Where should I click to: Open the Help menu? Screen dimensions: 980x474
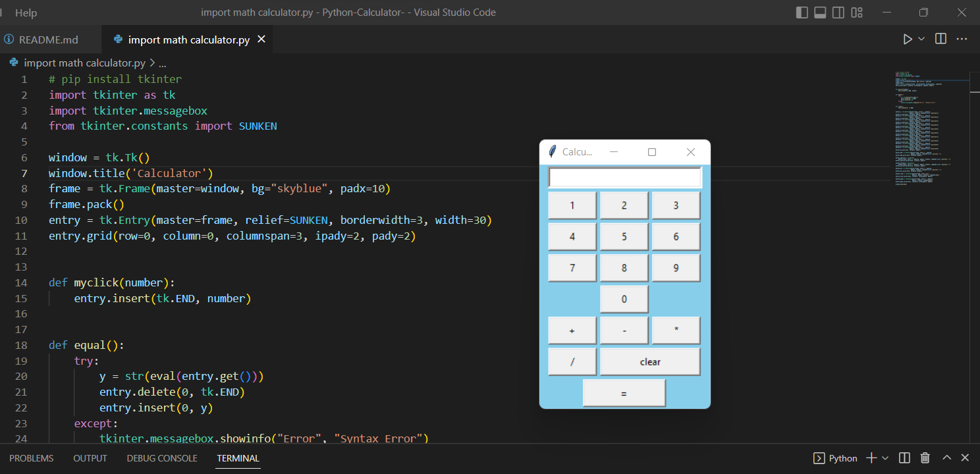coord(26,13)
